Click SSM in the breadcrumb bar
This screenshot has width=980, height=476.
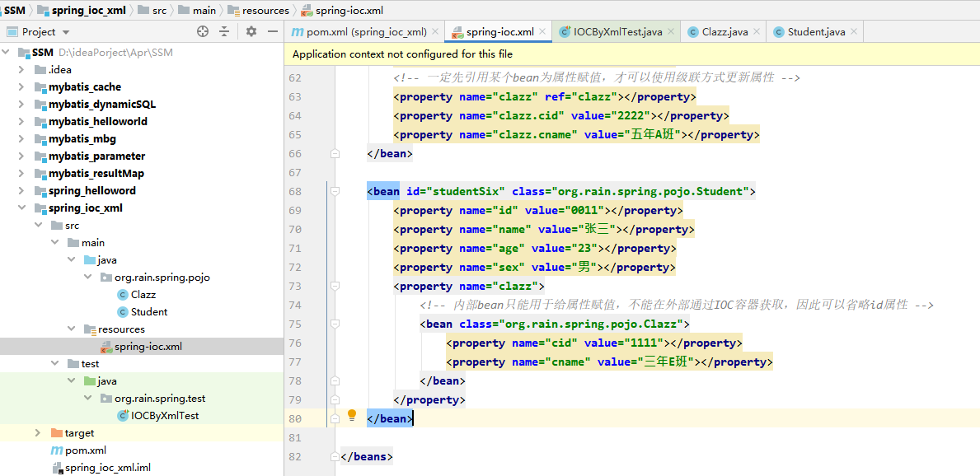click(14, 10)
